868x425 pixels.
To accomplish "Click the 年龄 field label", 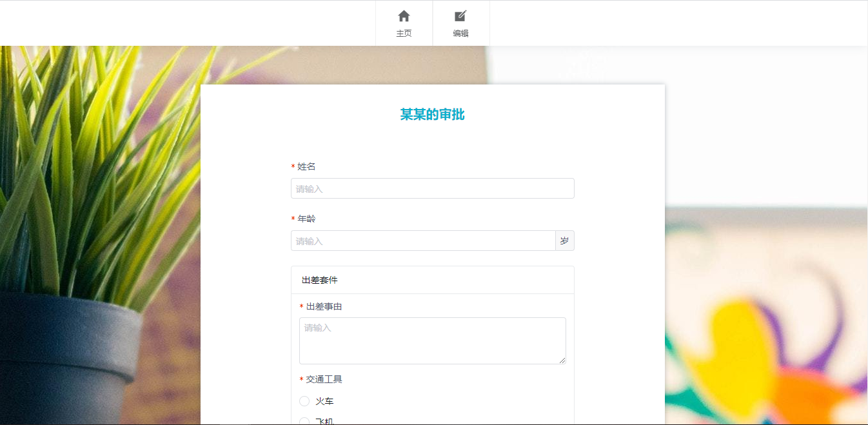I will coord(306,219).
